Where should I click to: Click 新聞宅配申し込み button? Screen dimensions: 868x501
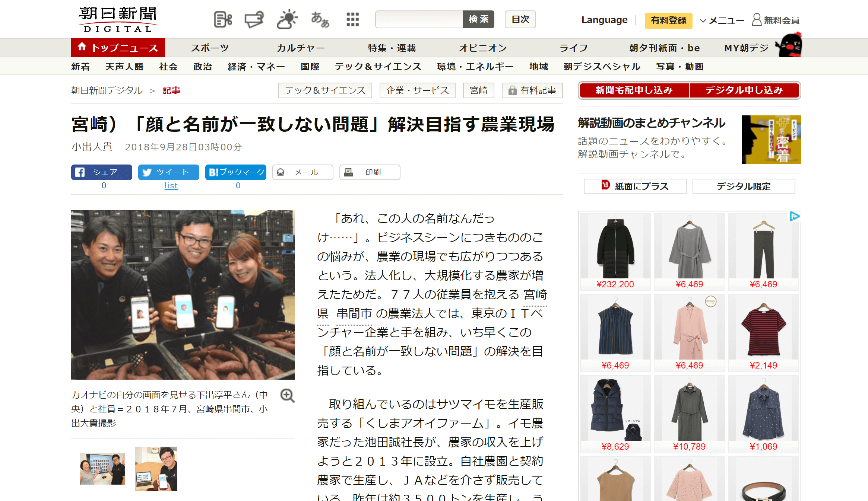click(x=634, y=90)
